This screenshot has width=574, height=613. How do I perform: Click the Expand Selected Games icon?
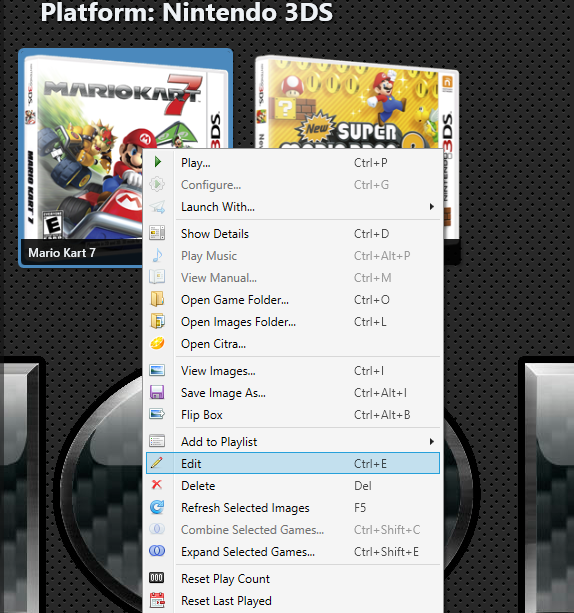pyautogui.click(x=157, y=551)
